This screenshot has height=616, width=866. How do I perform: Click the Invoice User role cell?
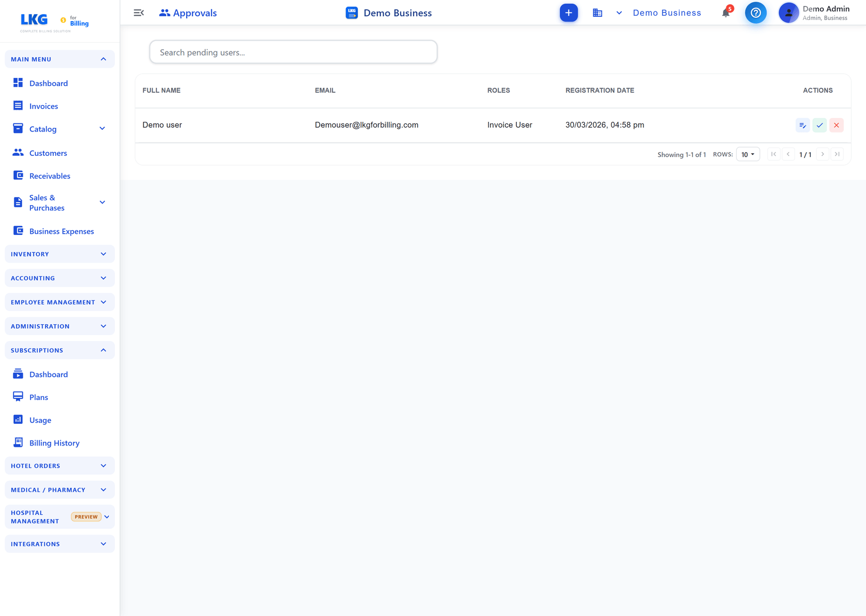pos(510,125)
